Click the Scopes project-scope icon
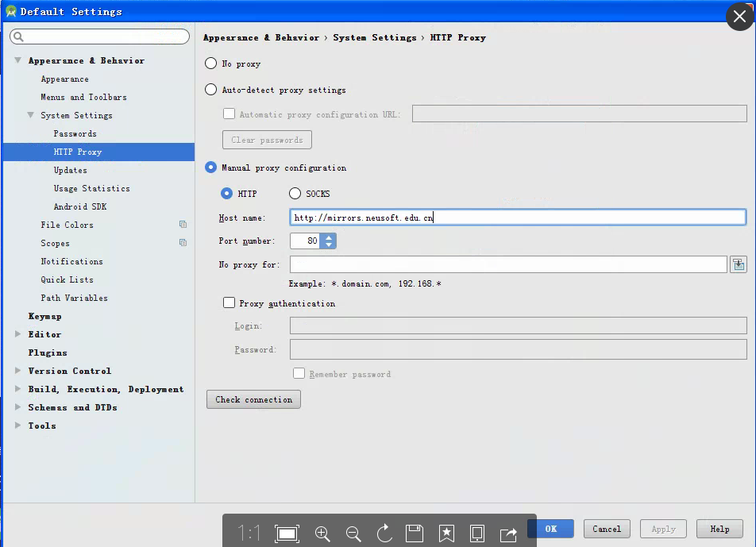The image size is (756, 547). tap(183, 242)
